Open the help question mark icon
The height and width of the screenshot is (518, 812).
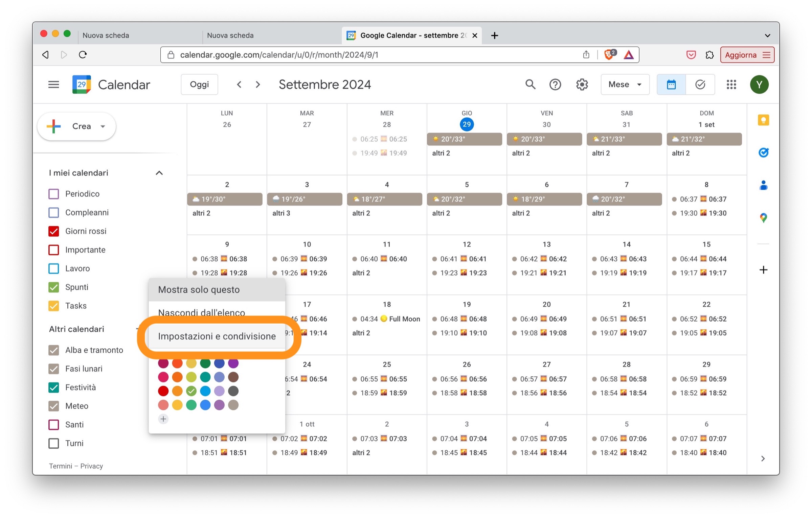555,85
